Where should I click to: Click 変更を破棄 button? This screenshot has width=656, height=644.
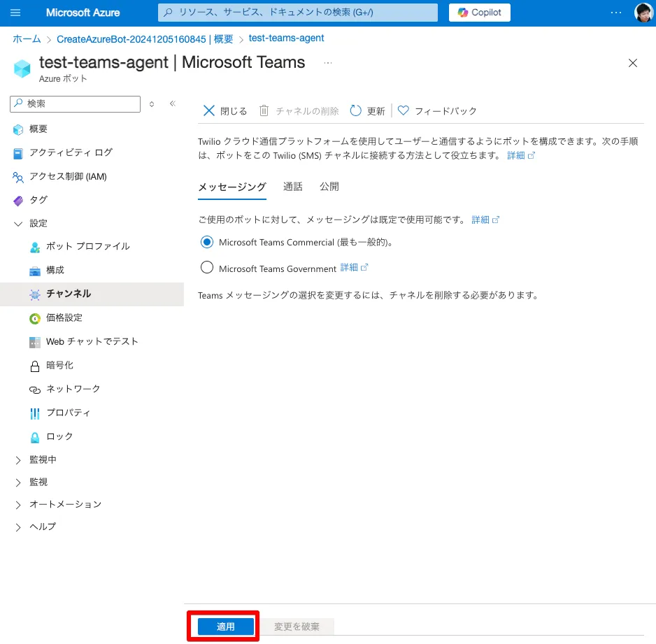point(297,627)
